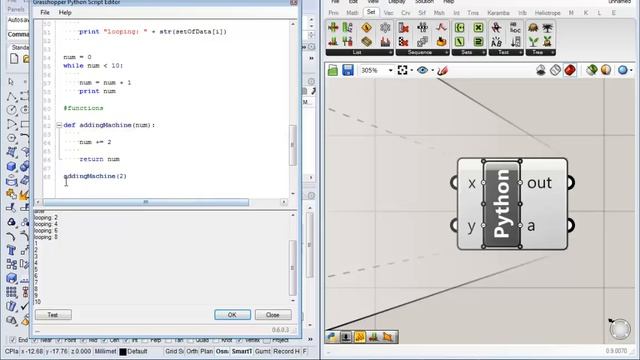Select the yellow diamond icon in List group
This screenshot has width=640, height=360.
click(x=367, y=28)
